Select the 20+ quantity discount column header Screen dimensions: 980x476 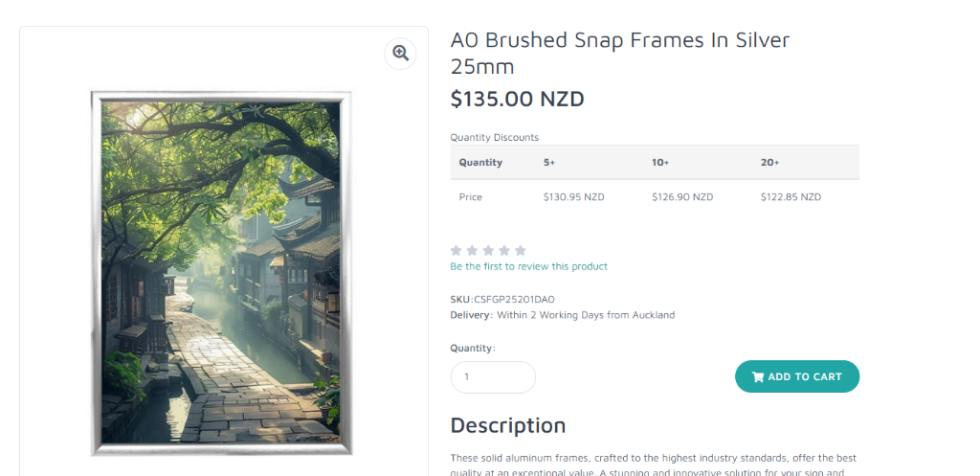(x=770, y=163)
